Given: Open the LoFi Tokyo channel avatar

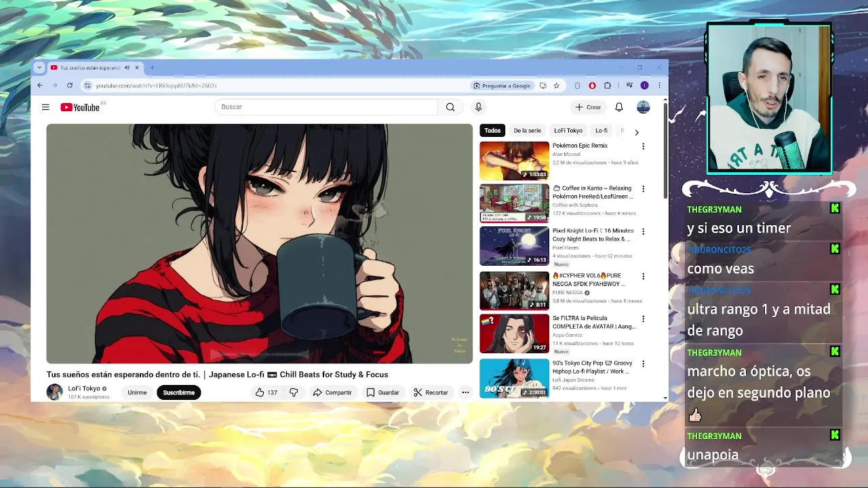Looking at the screenshot, I should coord(54,392).
